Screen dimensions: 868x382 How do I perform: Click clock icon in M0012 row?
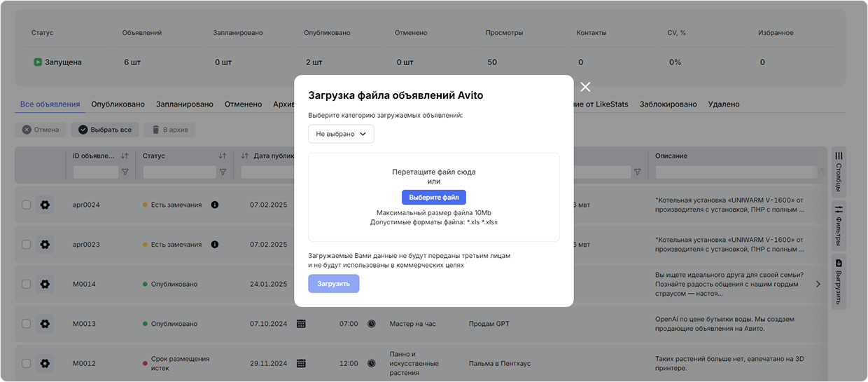pyautogui.click(x=372, y=363)
